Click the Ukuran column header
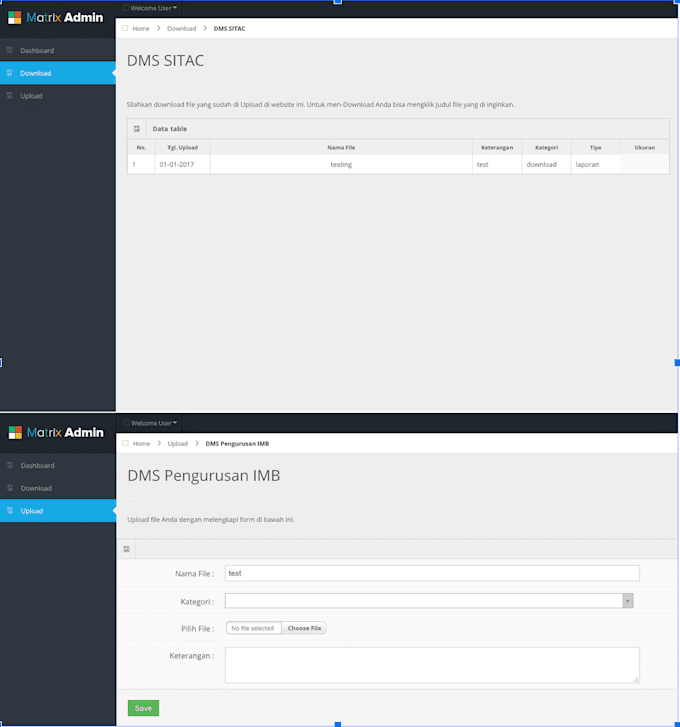Image resolution: width=680 pixels, height=727 pixels. (x=645, y=147)
